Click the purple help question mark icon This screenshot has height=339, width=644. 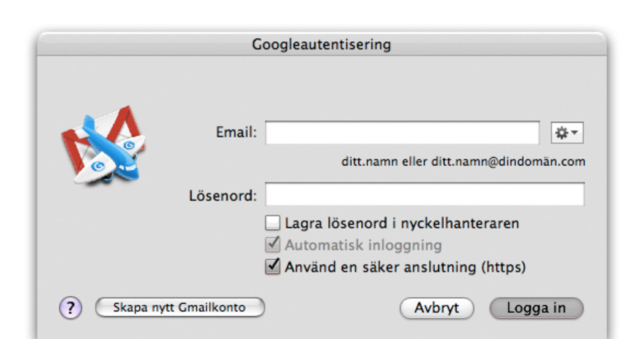click(x=69, y=308)
